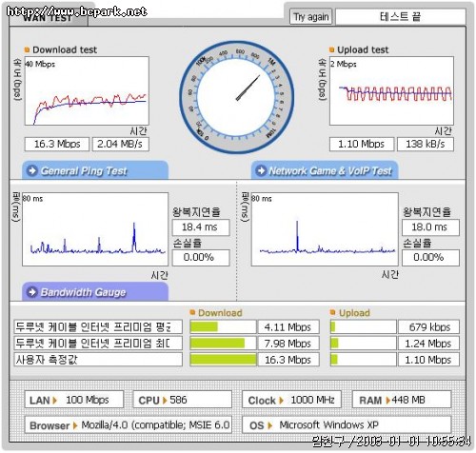Click the 18.0 ms round-trip delay value

pos(430,227)
